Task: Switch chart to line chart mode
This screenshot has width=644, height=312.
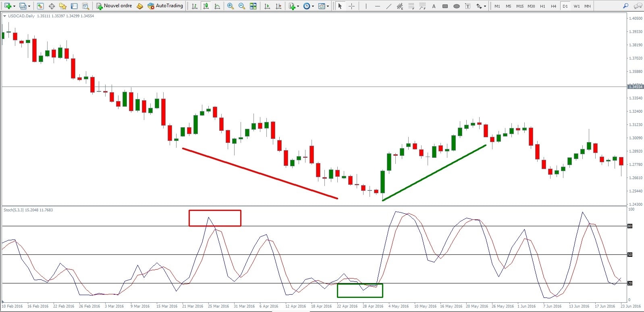Action: click(217, 6)
